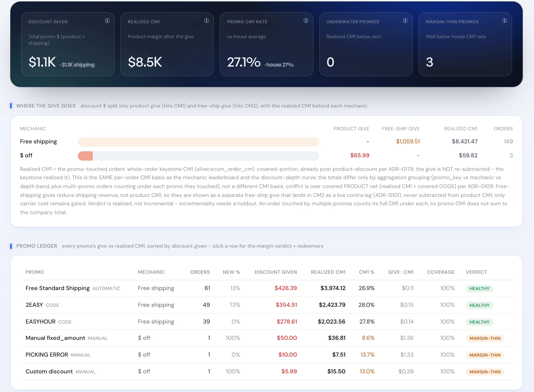This screenshot has height=392, width=534.
Task: Click the $ off mechanic label
Action: 26,155
